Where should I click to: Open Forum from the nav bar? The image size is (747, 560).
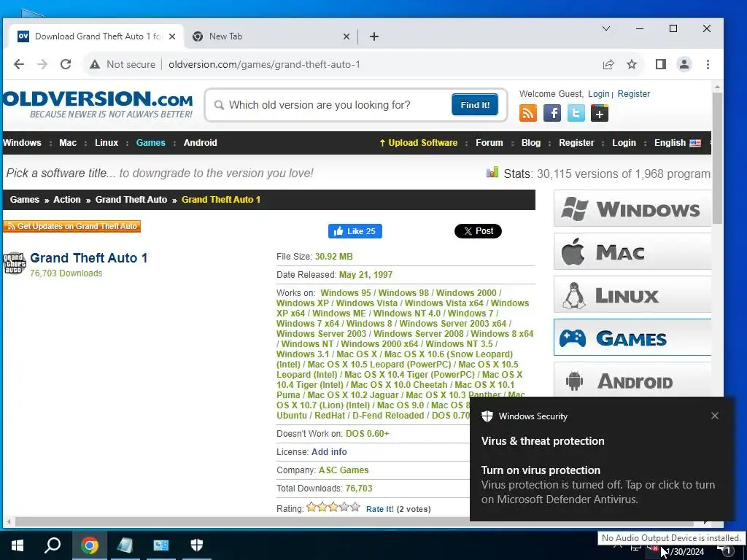[489, 143]
